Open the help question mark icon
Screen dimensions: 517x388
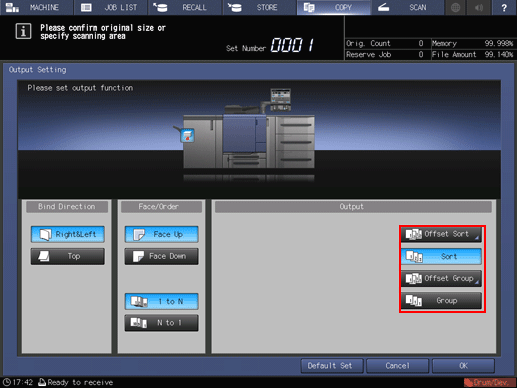504,7
